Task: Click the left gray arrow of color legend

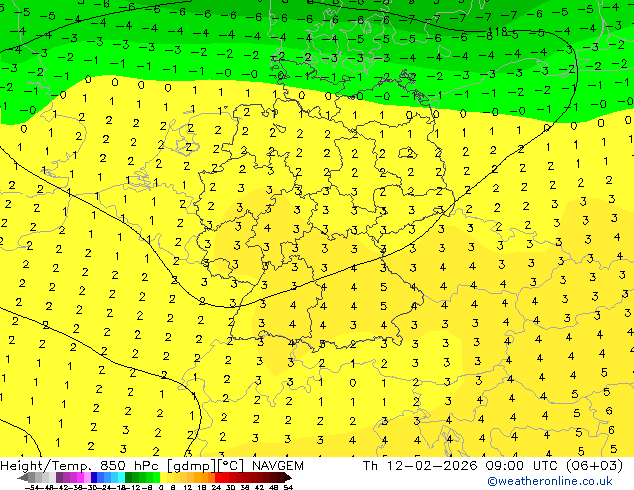Action: click(x=23, y=478)
